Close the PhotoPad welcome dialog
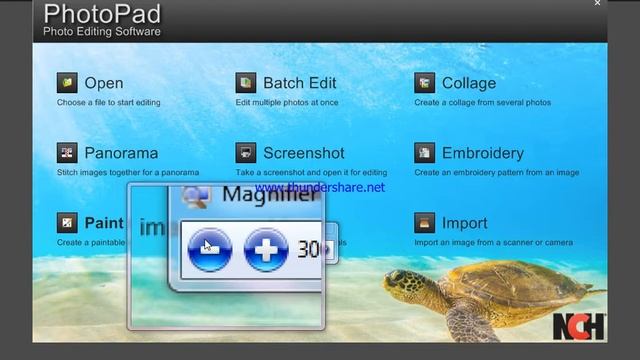This screenshot has height=360, width=640. click(597, 3)
